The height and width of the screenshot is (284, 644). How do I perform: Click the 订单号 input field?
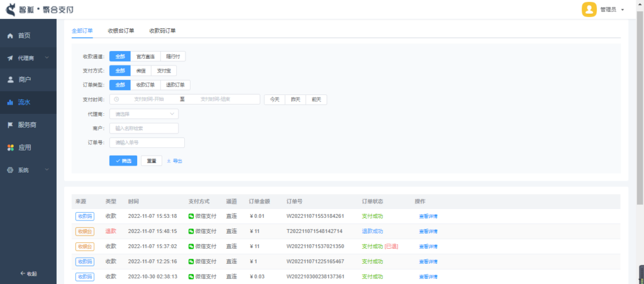coord(147,142)
